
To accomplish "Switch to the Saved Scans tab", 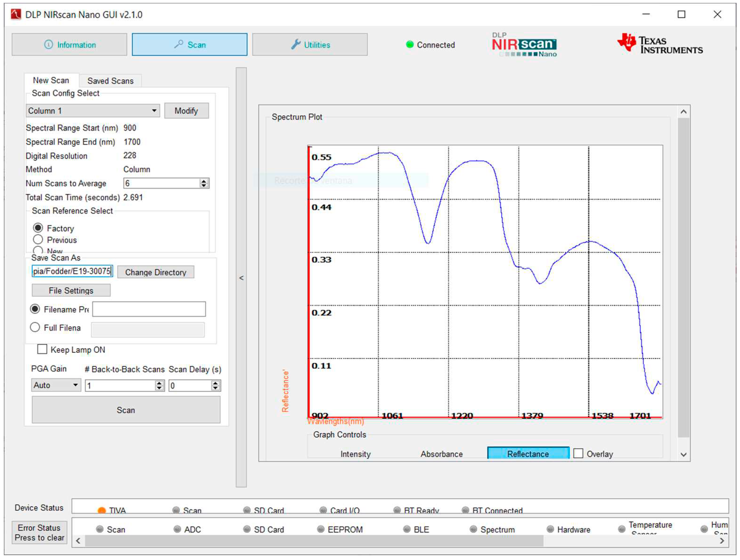I will 110,81.
